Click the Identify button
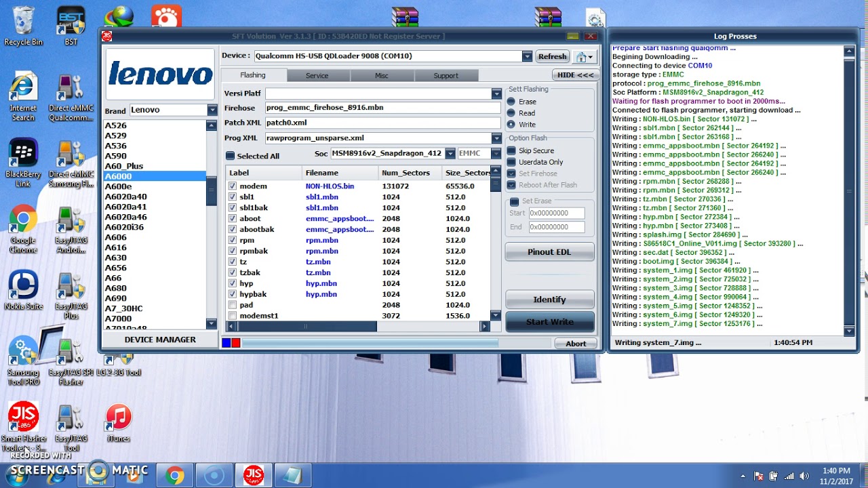Screen dimensions: 868x488 (549, 300)
